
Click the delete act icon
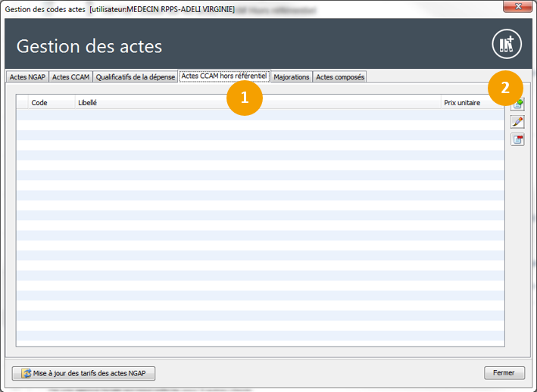coord(518,139)
